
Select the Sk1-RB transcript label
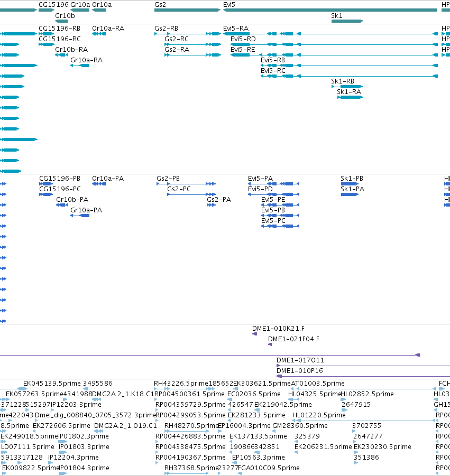click(343, 81)
